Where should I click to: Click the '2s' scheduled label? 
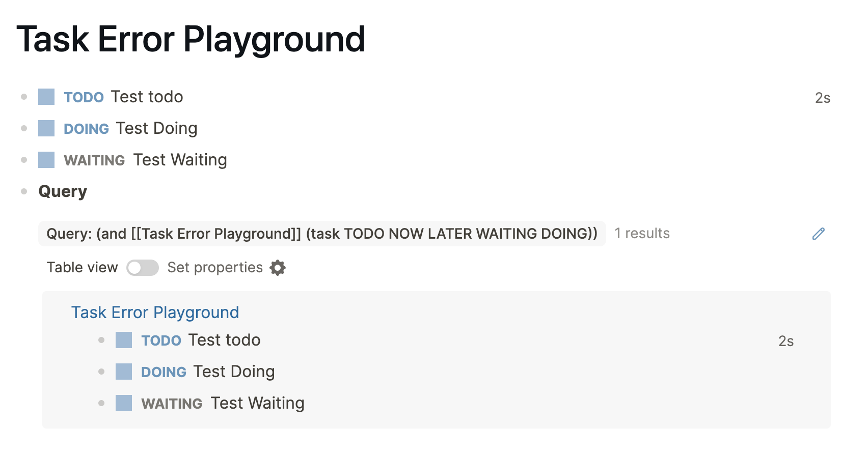pyautogui.click(x=822, y=97)
